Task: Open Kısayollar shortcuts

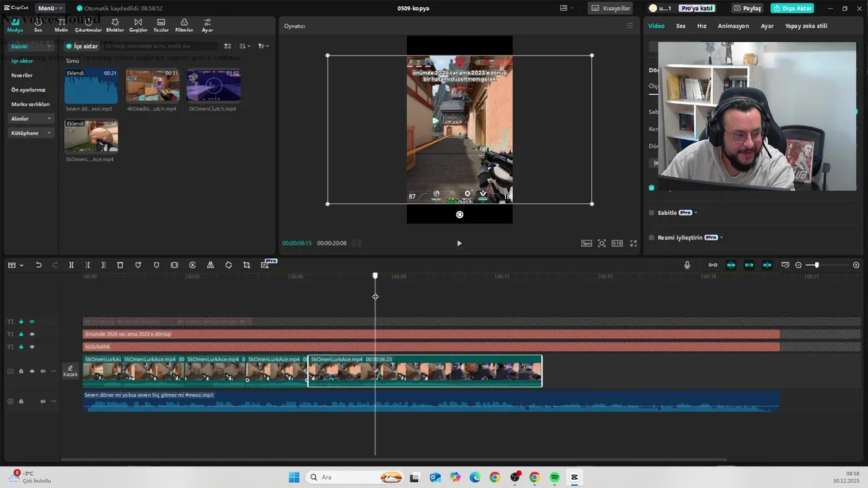Action: [611, 8]
